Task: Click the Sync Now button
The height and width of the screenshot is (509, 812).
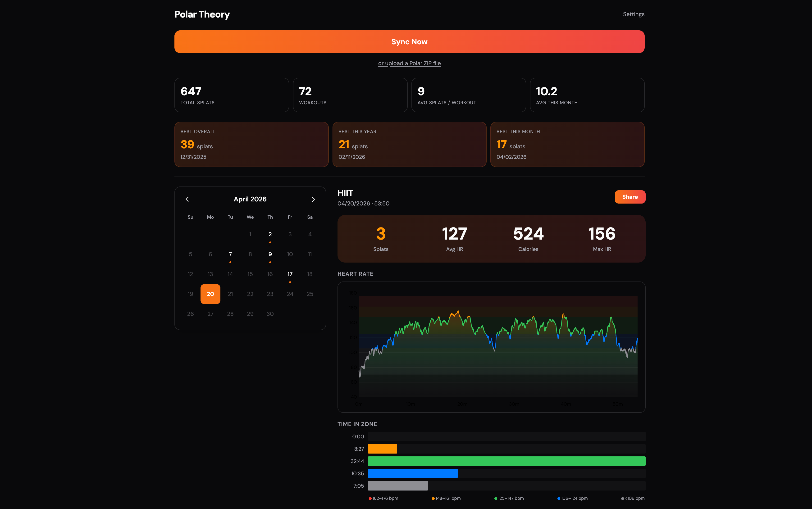Action: pos(409,41)
